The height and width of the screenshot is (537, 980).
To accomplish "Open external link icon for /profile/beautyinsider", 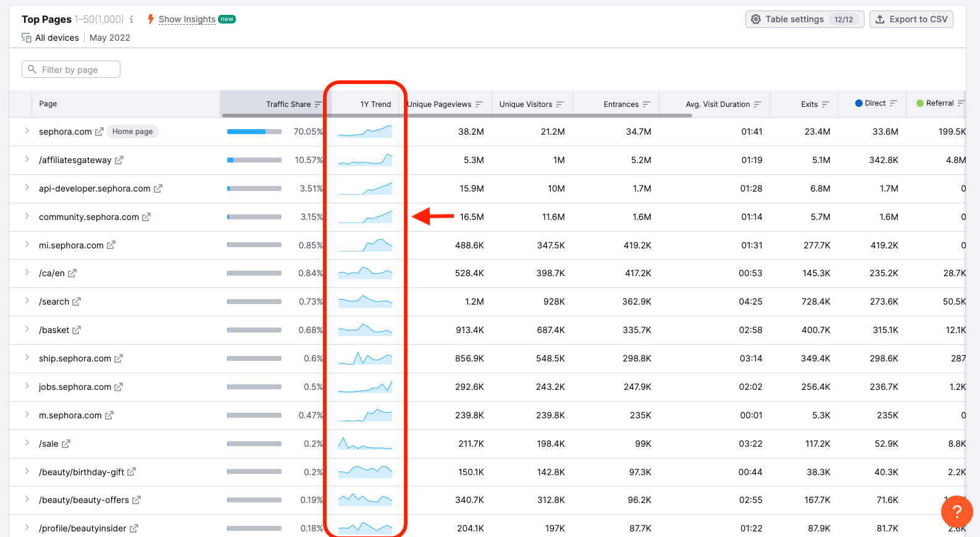I will tap(134, 528).
